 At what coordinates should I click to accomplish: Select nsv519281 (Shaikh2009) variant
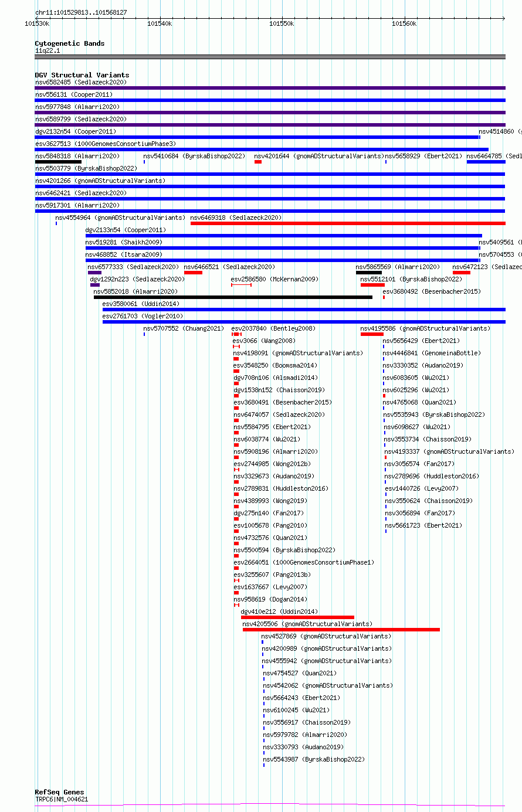click(124, 242)
